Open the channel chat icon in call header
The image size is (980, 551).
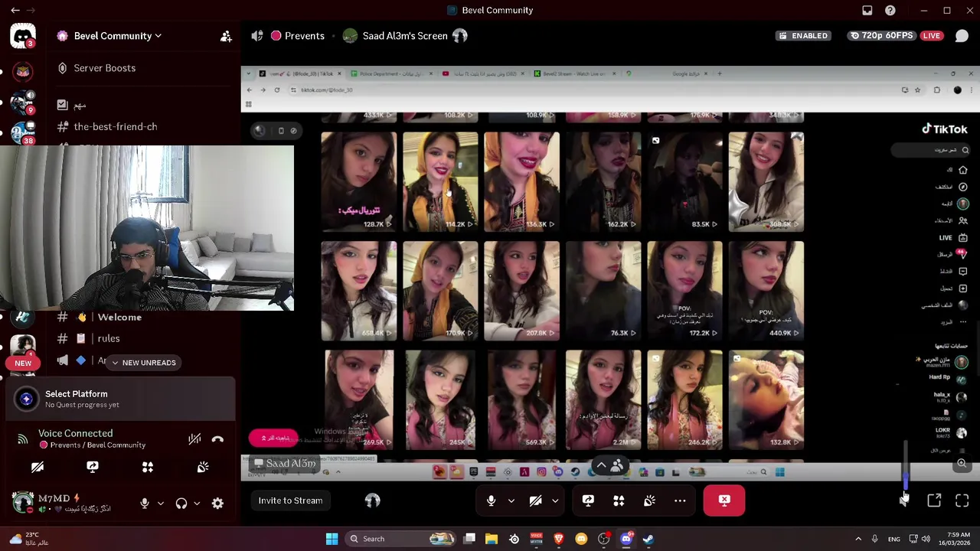(x=962, y=36)
